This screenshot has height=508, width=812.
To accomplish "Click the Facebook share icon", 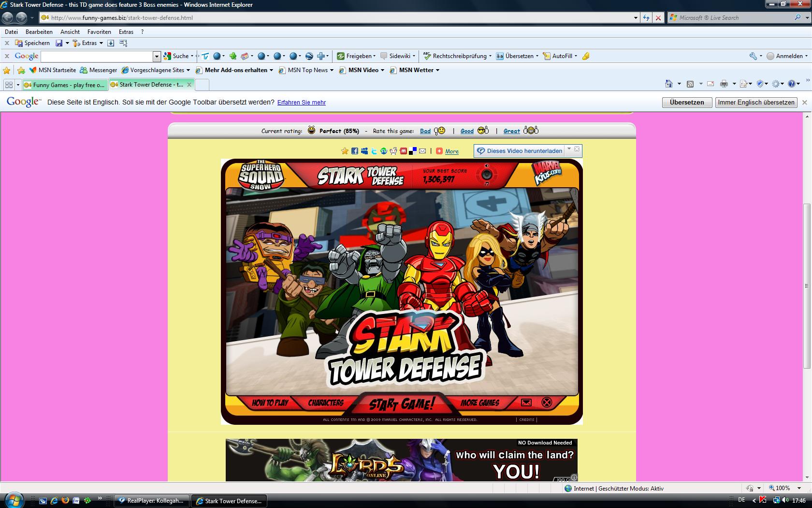I will click(355, 151).
